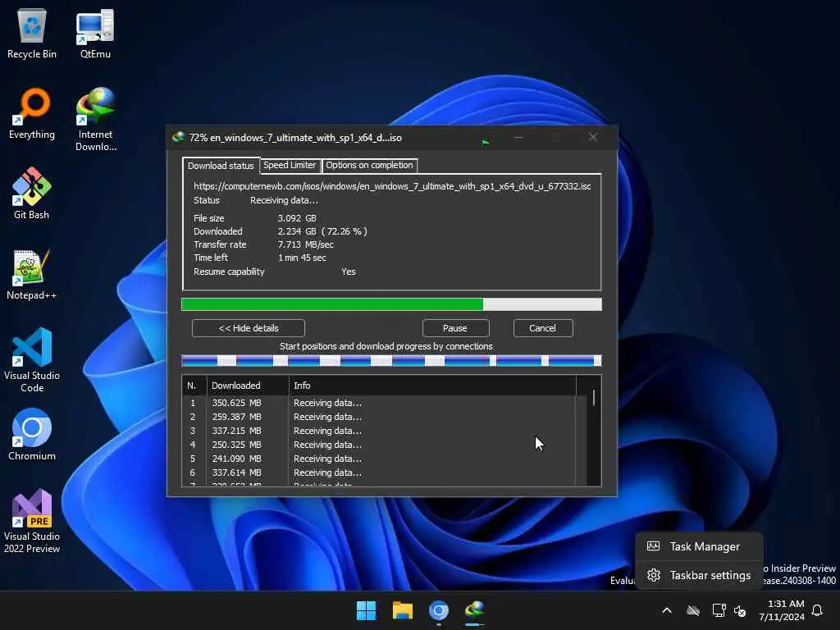Open the Chromium desktop shortcut
The image size is (840, 630).
click(x=32, y=435)
